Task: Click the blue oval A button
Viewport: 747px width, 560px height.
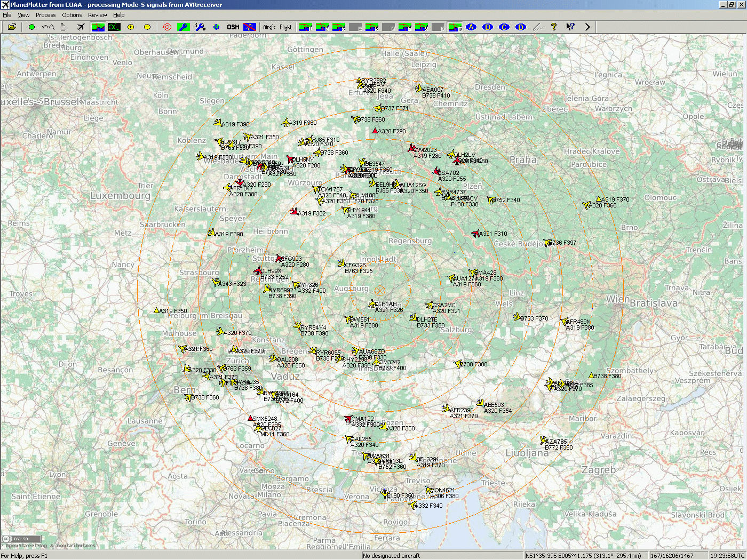Action: pyautogui.click(x=471, y=27)
